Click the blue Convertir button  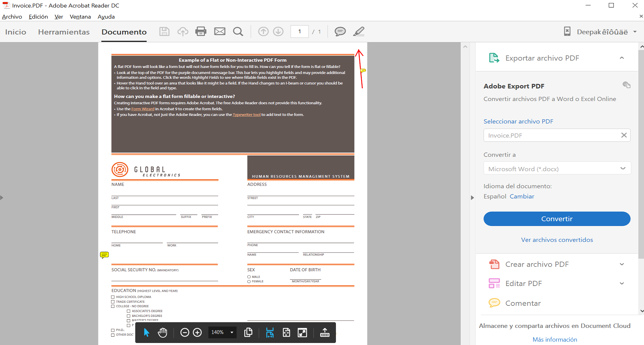557,219
